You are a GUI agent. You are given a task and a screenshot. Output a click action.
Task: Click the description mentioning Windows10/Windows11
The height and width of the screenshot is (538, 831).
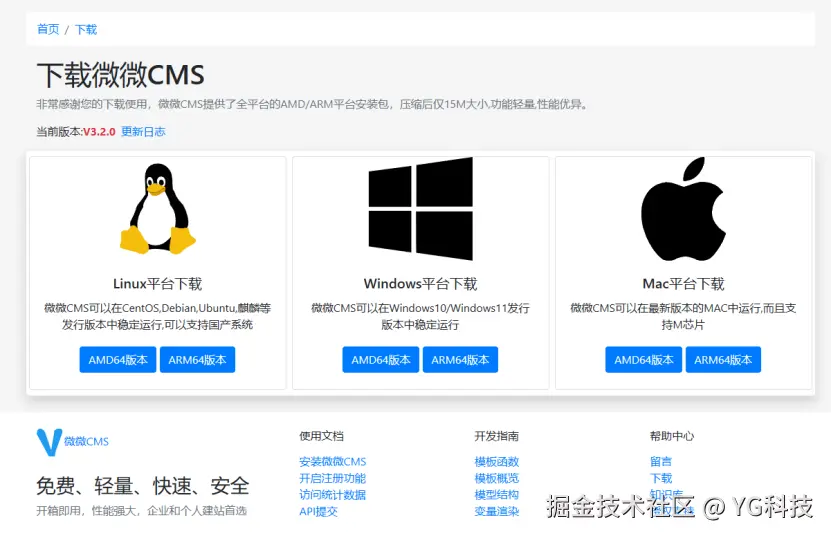tap(420, 316)
